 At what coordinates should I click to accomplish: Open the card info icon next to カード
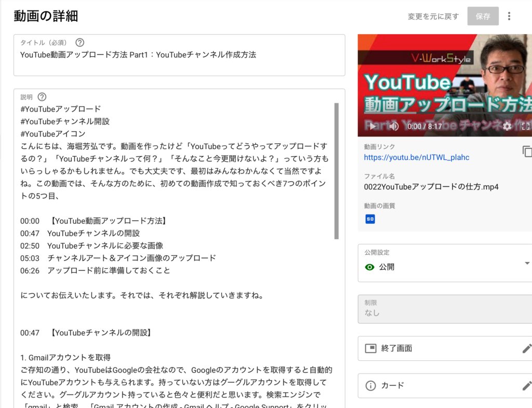tap(370, 386)
